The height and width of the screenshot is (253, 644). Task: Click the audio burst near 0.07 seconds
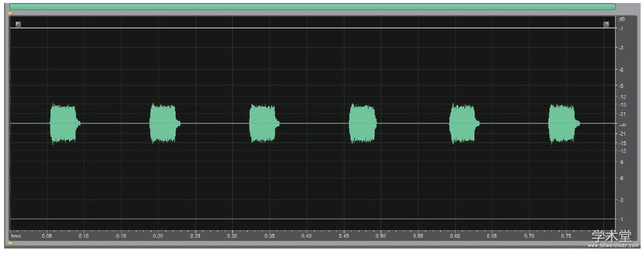tap(65, 124)
